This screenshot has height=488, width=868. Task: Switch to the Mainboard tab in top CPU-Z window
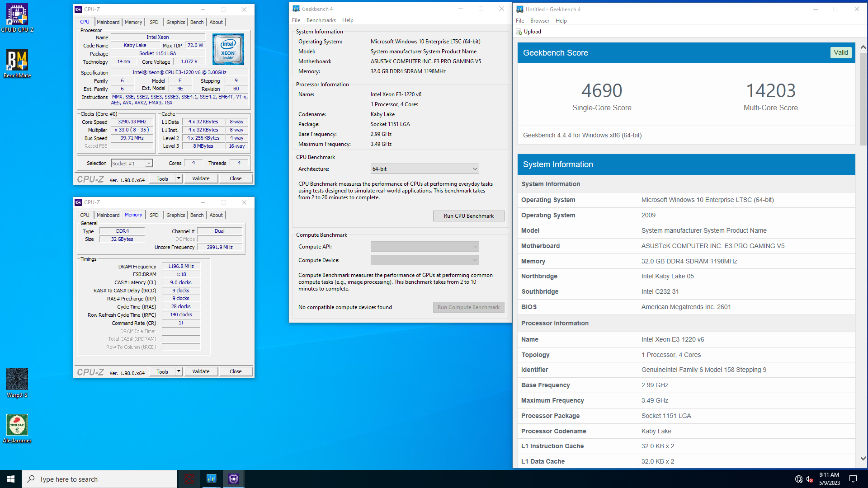[108, 22]
